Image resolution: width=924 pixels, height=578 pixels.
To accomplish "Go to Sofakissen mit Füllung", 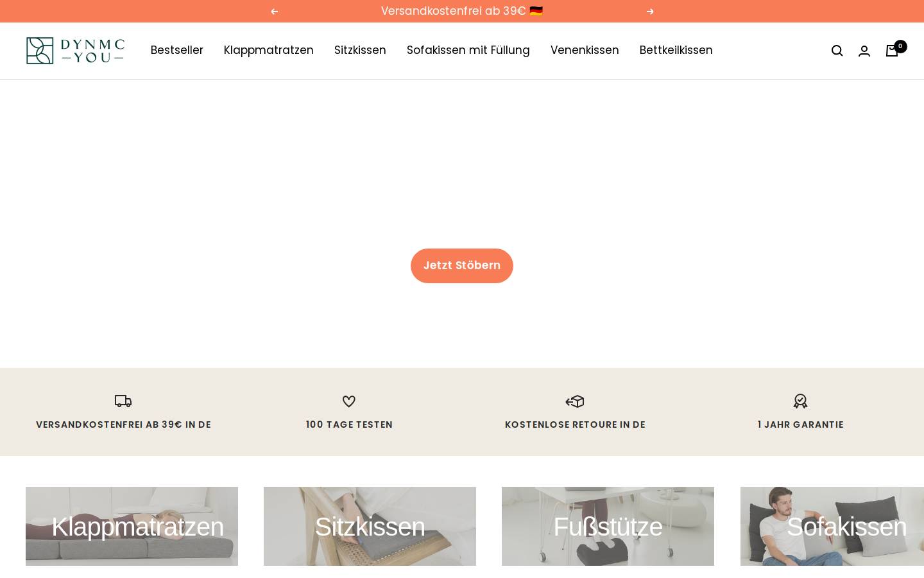I will pyautogui.click(x=468, y=50).
